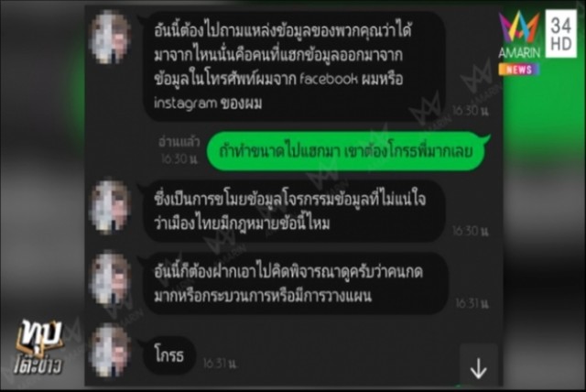Open avatar beside the short โกรธ message
Viewport: 586px width, 392px height.
click(x=110, y=351)
